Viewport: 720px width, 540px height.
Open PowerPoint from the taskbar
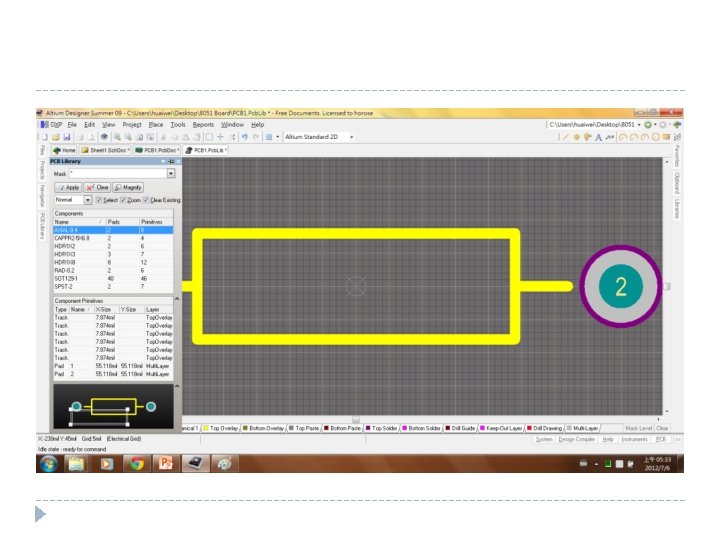166,463
